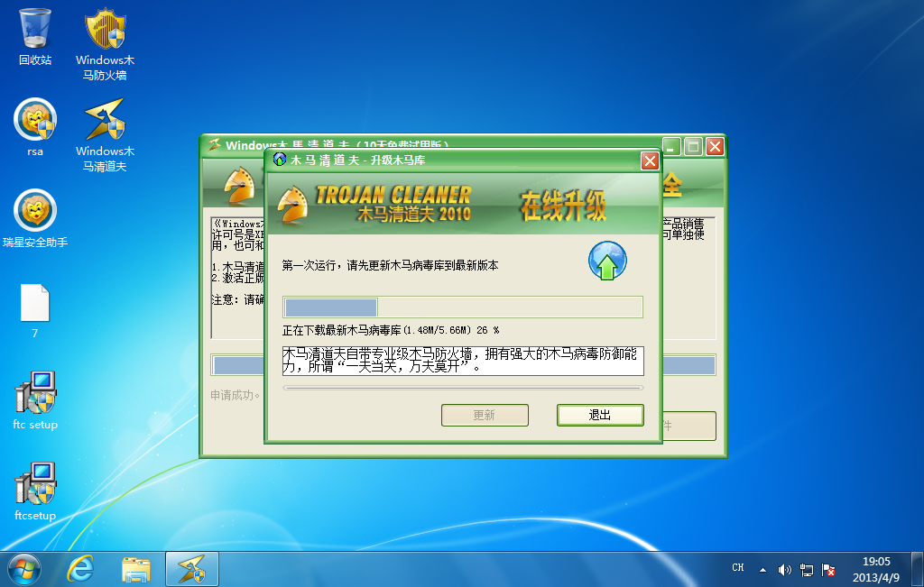Select the ftc setup installer icon

coord(35,400)
